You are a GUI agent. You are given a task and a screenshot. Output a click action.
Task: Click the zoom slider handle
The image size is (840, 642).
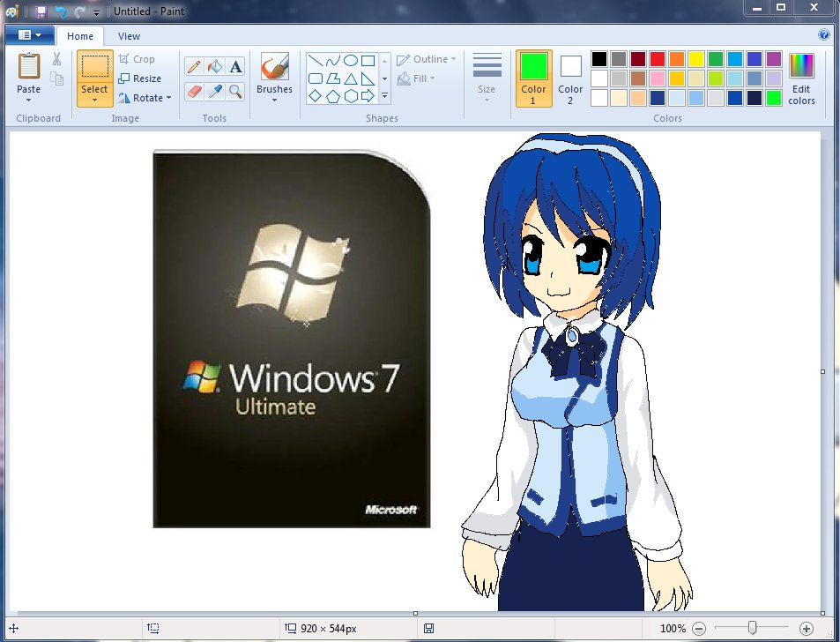coord(752,628)
